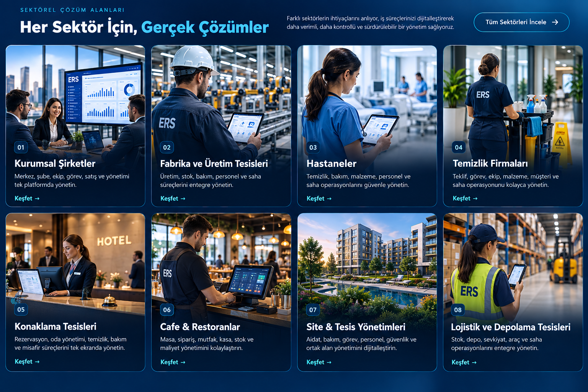
Task: Open Keşfet link under Kurumsal Şirketler
Action: pos(27,198)
